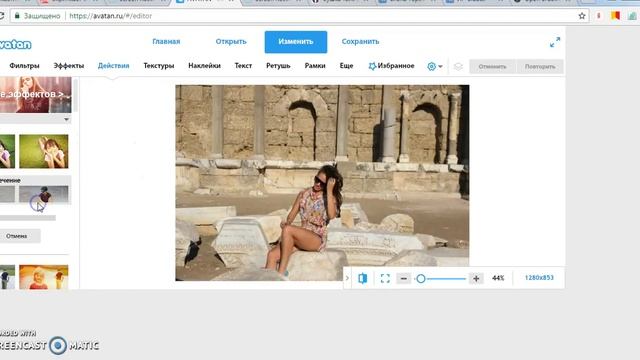The height and width of the screenshot is (360, 640).
Task: Open the Текст menu
Action: pos(243,66)
